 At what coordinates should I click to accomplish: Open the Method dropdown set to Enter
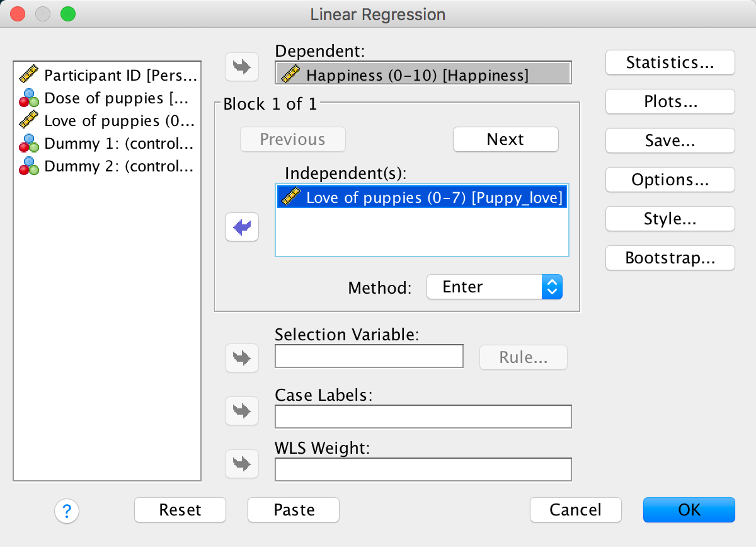[x=494, y=287]
